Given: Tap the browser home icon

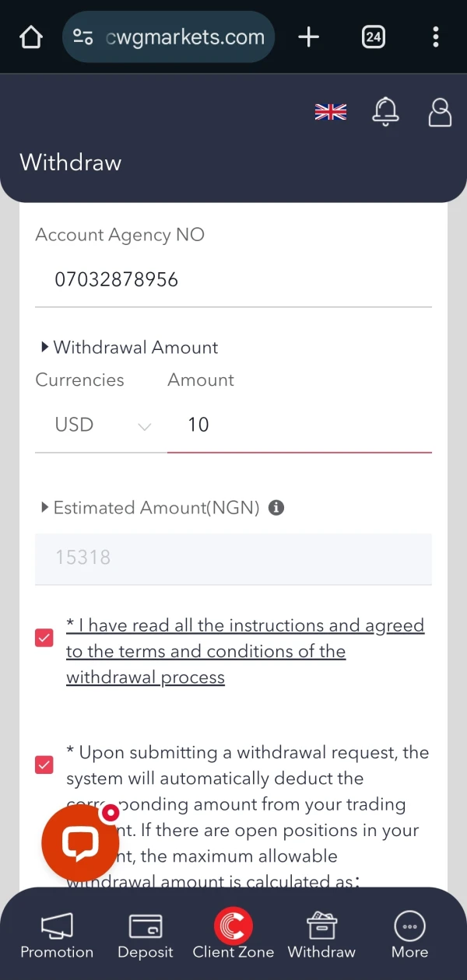Looking at the screenshot, I should (x=30, y=37).
